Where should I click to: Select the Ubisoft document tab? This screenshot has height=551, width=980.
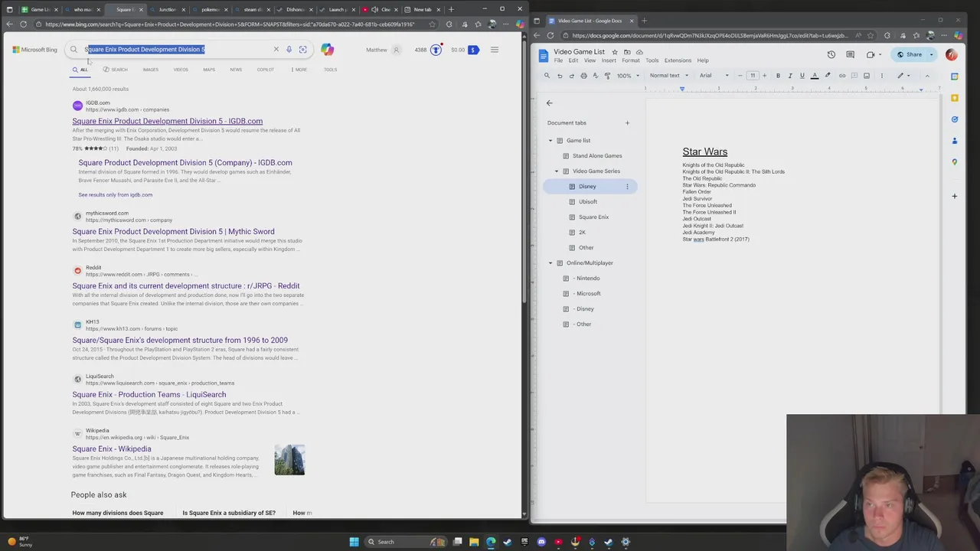[588, 202]
